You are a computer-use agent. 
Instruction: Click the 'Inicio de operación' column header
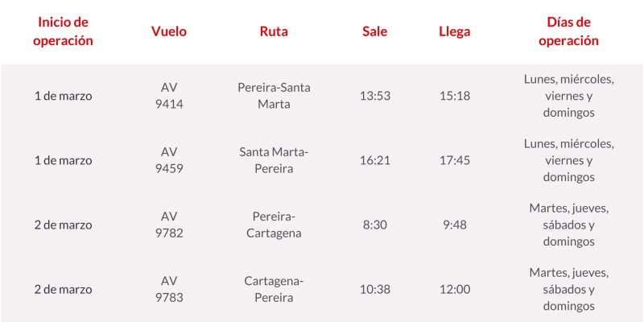[x=64, y=31]
